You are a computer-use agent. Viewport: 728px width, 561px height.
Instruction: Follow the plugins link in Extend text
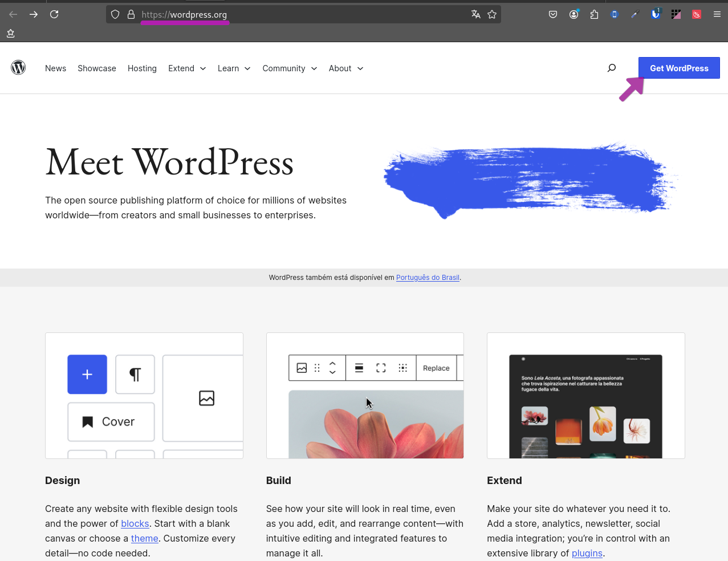(587, 553)
